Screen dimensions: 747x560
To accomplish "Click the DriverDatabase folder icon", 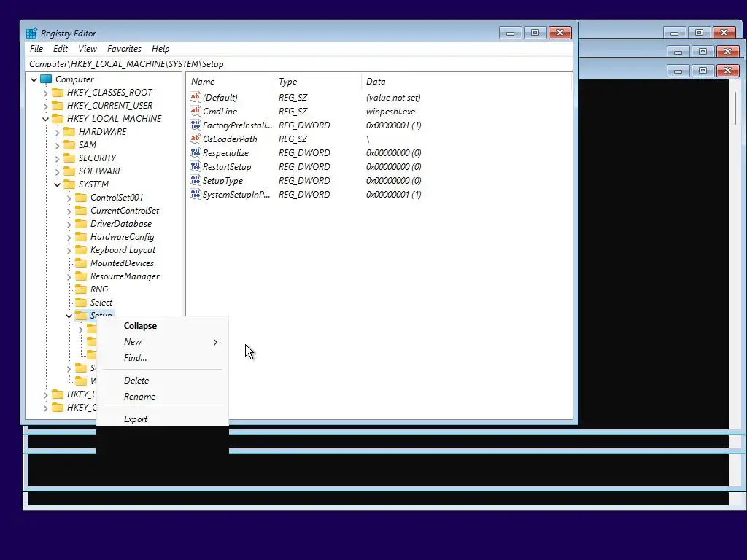I will click(82, 223).
